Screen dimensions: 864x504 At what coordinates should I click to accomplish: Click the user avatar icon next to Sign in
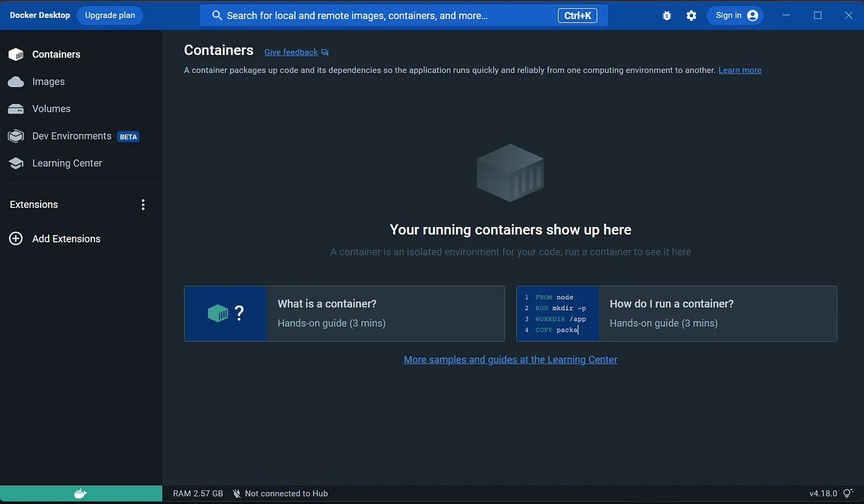pos(752,15)
